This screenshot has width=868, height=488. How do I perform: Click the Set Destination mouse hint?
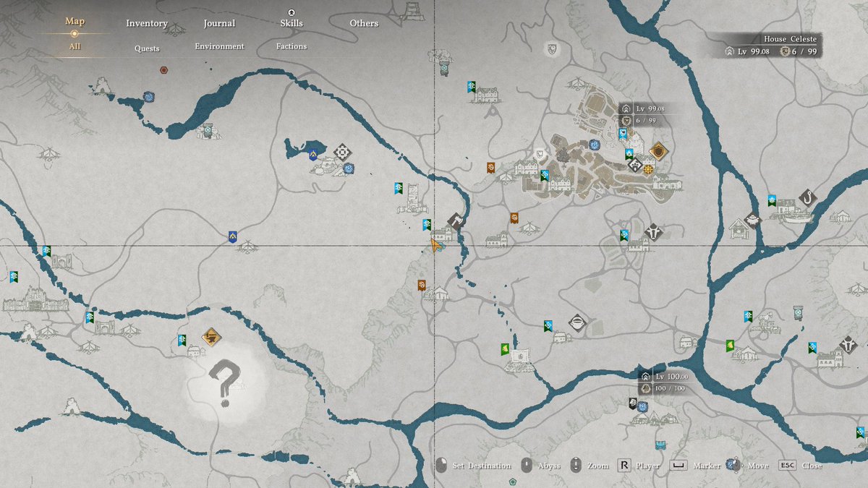pyautogui.click(x=473, y=466)
